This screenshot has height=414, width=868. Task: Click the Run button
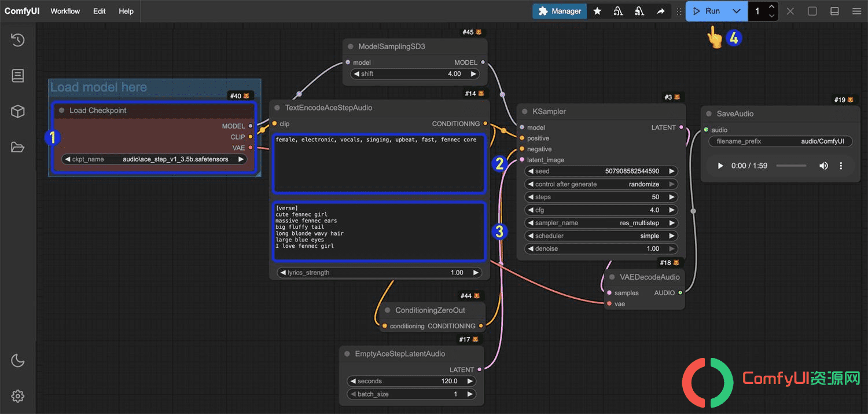(x=707, y=11)
